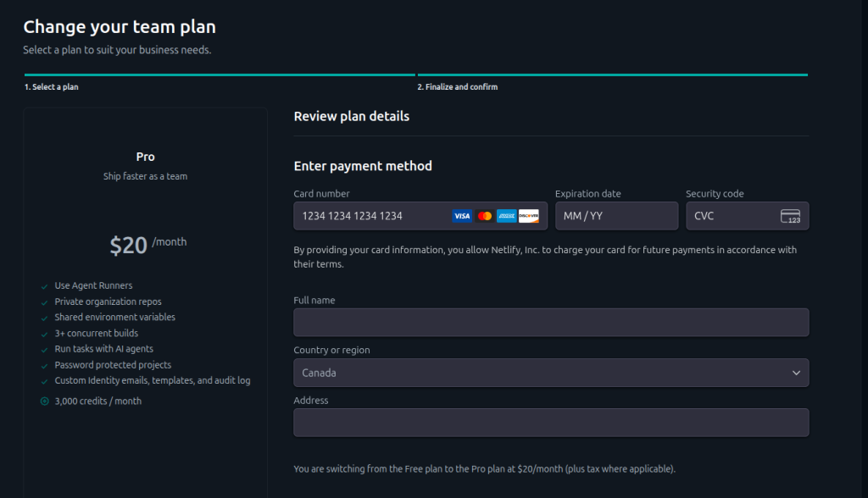Click the 'Card number' label
This screenshot has height=498, width=868.
pyautogui.click(x=321, y=194)
